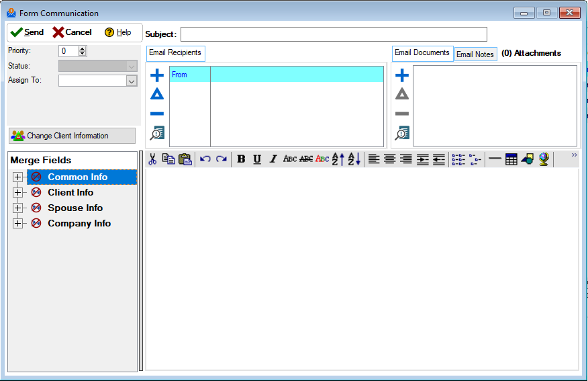Click the A-Z up arrow icon
The width and height of the screenshot is (588, 381).
click(x=338, y=159)
